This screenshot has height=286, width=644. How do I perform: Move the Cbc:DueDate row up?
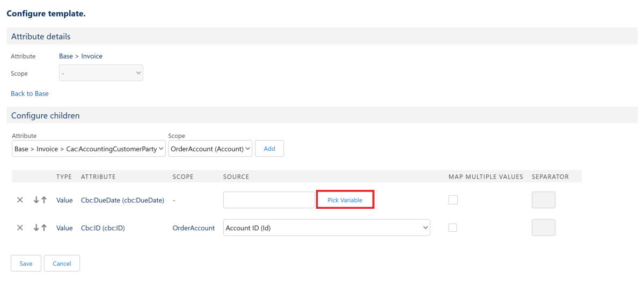(44, 200)
